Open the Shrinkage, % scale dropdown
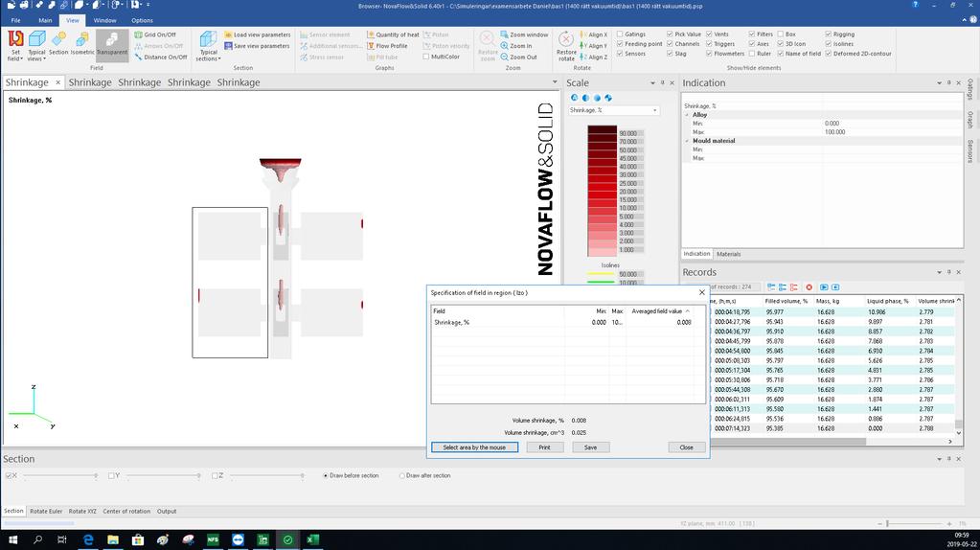 tap(614, 110)
